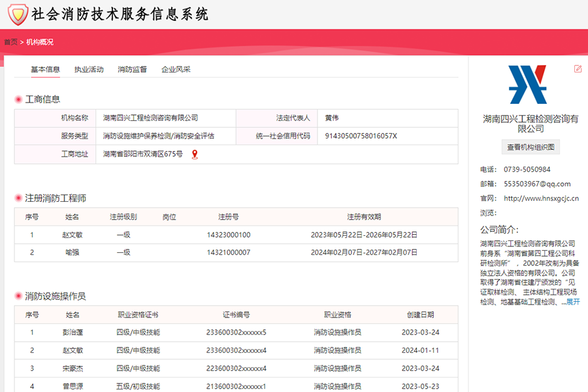This screenshot has width=588, height=392.
Task: Click the shield logo in the header
Action: [18, 14]
